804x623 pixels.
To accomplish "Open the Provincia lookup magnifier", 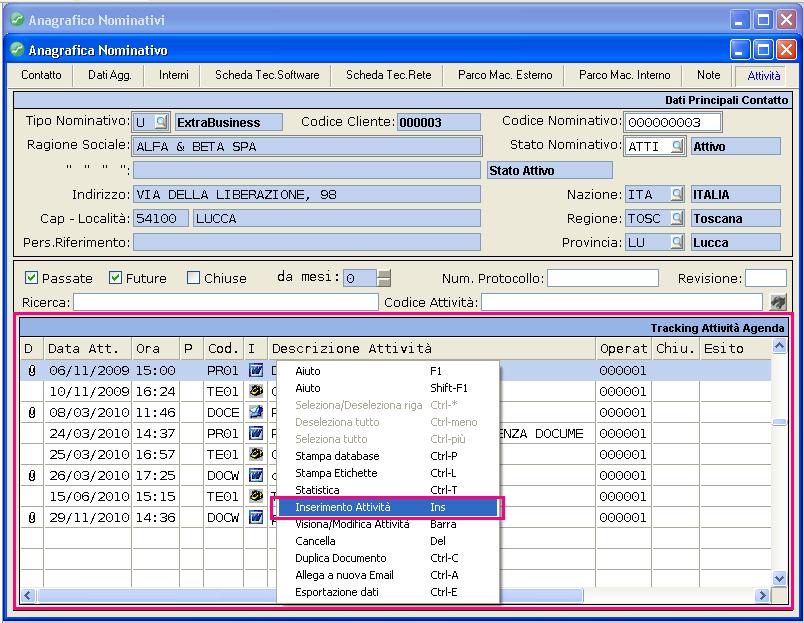I will (677, 243).
